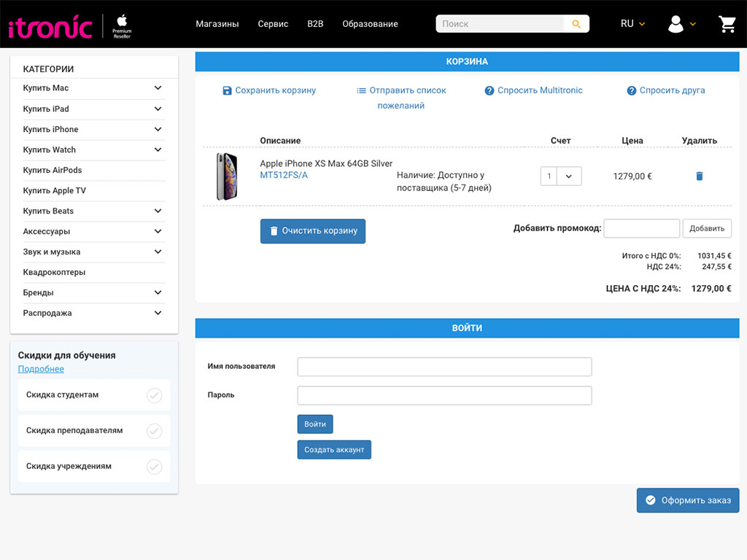Open B2B in the top menu
Viewport: 747px width, 560px height.
(315, 24)
